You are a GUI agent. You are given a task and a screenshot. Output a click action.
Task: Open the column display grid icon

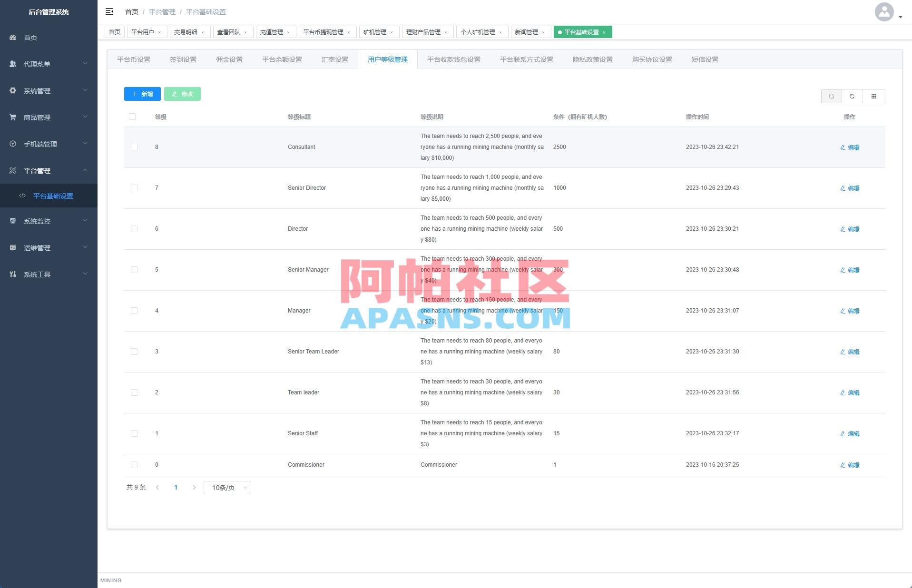point(873,96)
